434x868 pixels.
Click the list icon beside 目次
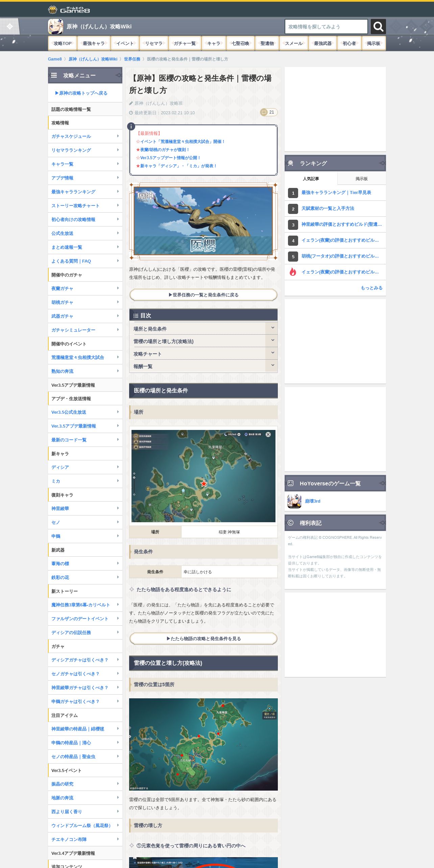coord(136,316)
